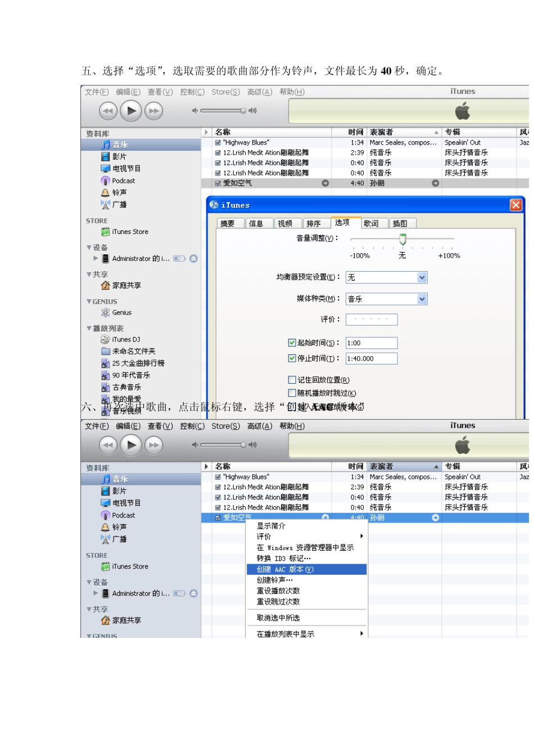Switch to the 歌词 tab
534x756 pixels.
pyautogui.click(x=374, y=223)
